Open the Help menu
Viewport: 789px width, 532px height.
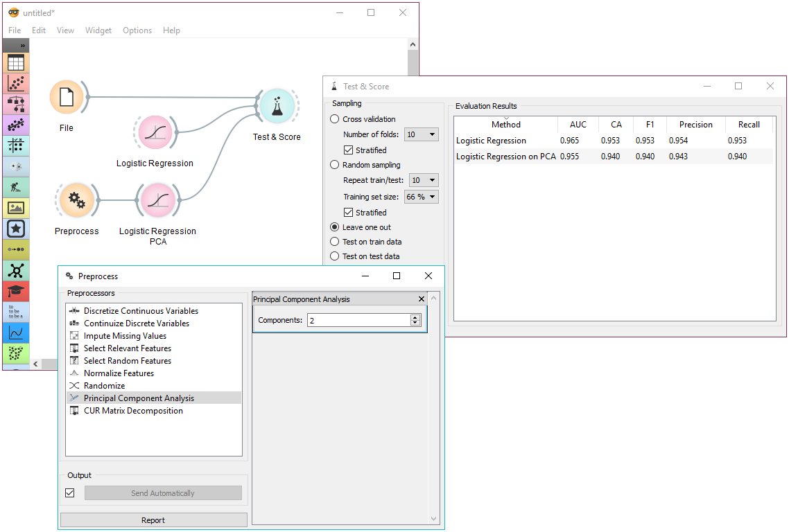point(171,30)
